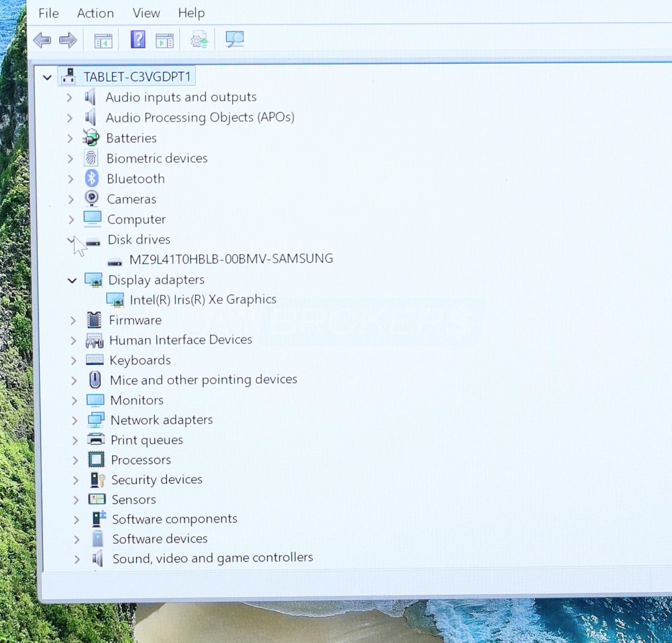
Task: Click the show/hide action pane toolbar icon
Action: pos(164,41)
